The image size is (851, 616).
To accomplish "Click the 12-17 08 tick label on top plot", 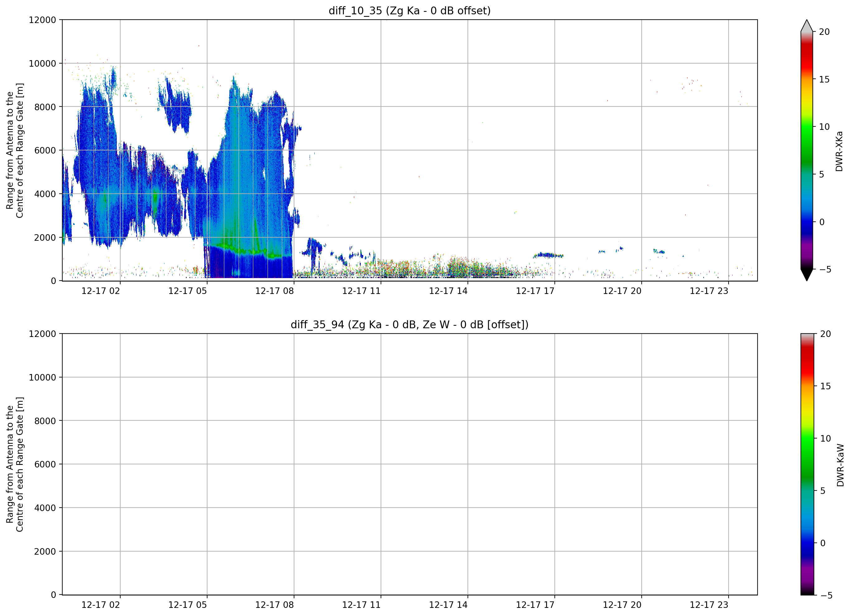I will (274, 291).
